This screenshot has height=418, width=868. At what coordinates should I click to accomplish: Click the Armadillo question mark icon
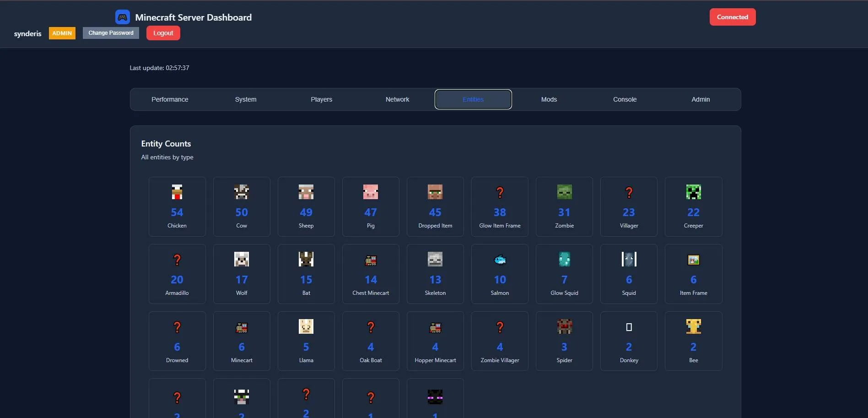pos(177,260)
